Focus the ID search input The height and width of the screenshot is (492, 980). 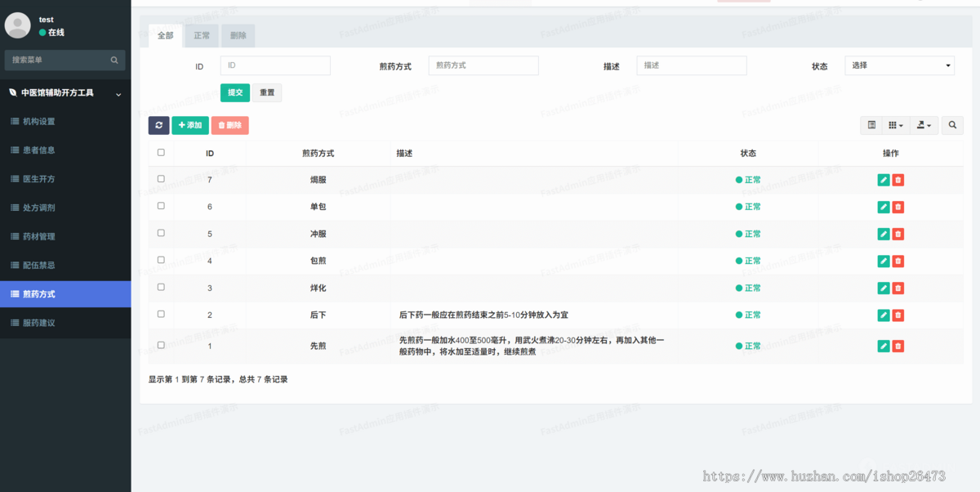click(275, 65)
